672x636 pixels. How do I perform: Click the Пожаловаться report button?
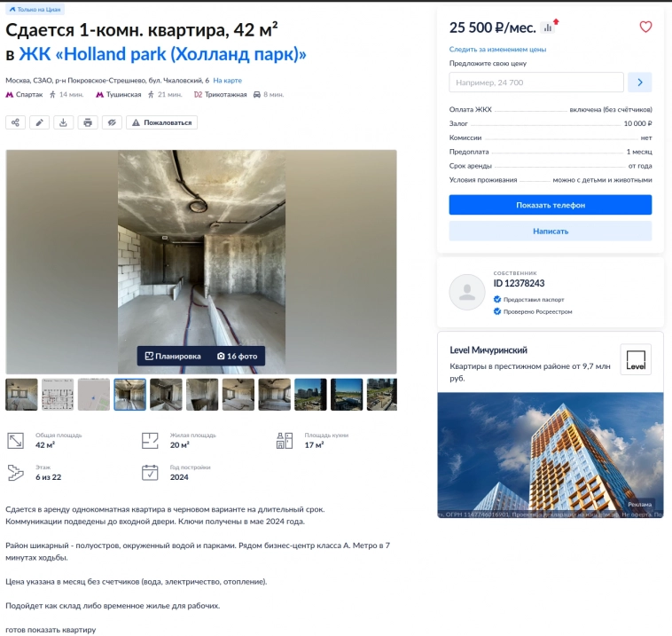162,122
